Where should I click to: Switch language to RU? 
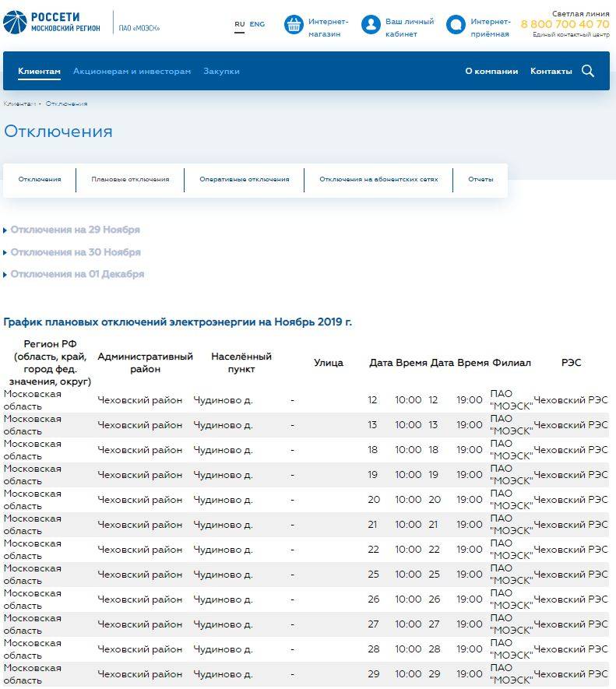click(x=240, y=24)
